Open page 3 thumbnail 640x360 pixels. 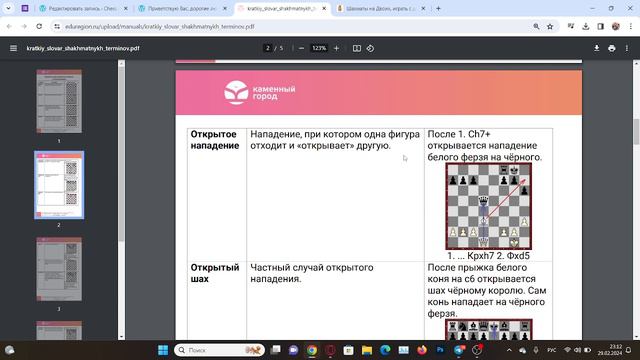(59, 269)
